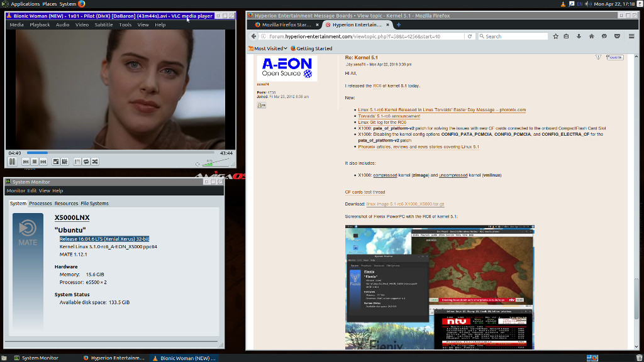Switch to the Processes tab

pos(40,203)
